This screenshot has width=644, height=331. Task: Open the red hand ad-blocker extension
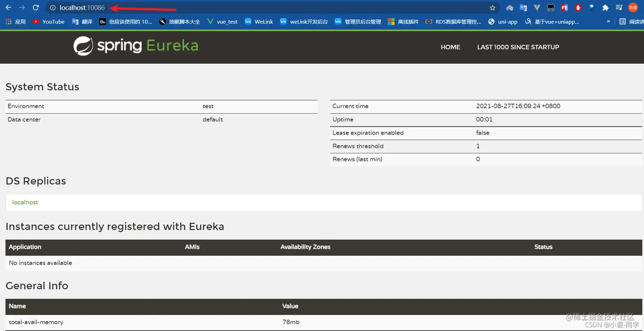click(x=578, y=8)
